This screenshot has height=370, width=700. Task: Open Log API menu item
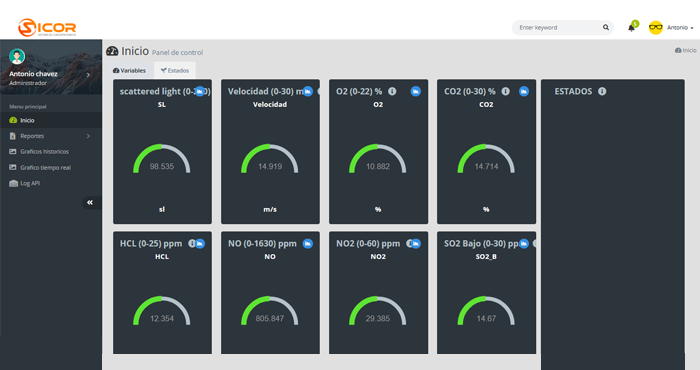30,183
